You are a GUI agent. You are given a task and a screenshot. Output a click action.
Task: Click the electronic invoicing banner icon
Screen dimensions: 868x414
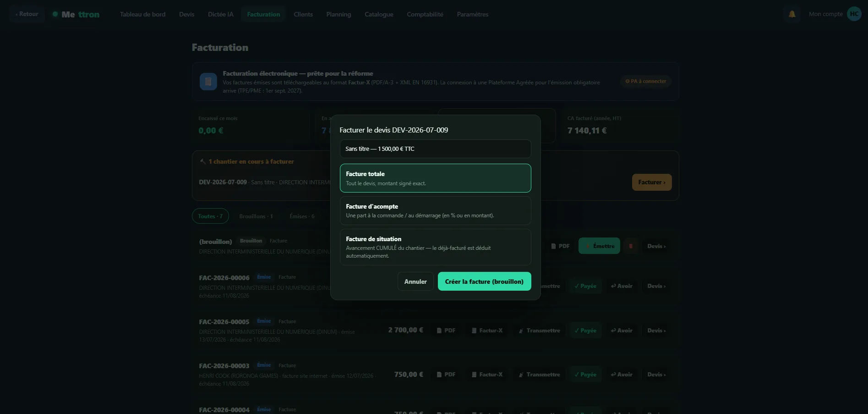(208, 82)
